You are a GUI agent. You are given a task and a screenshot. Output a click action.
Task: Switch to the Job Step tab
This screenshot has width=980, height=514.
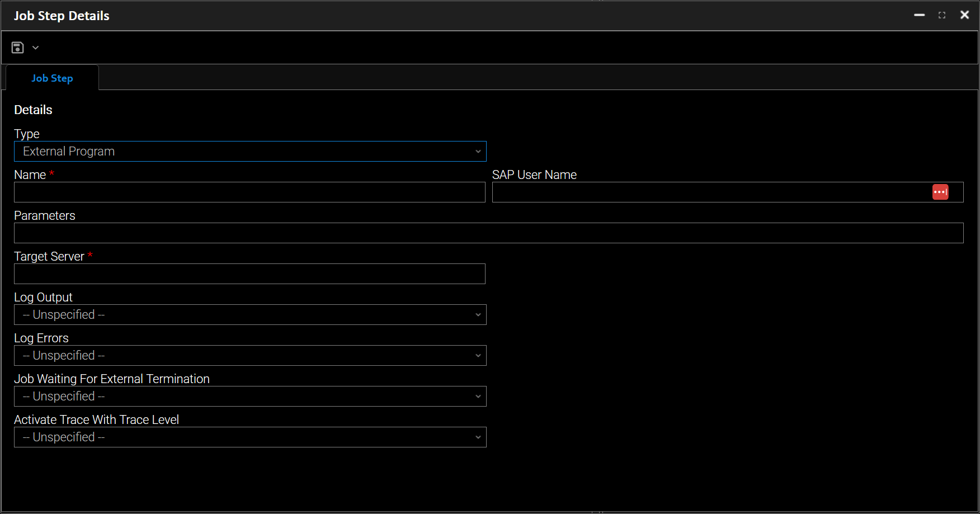click(52, 78)
